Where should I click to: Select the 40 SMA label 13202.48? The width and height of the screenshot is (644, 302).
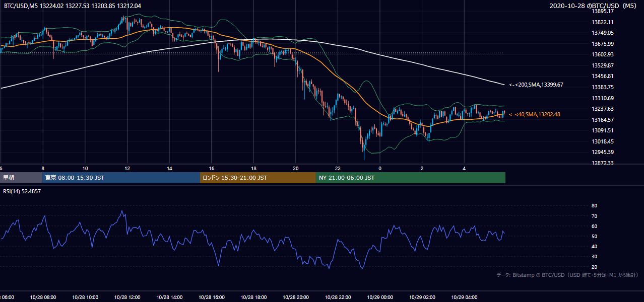coord(535,115)
